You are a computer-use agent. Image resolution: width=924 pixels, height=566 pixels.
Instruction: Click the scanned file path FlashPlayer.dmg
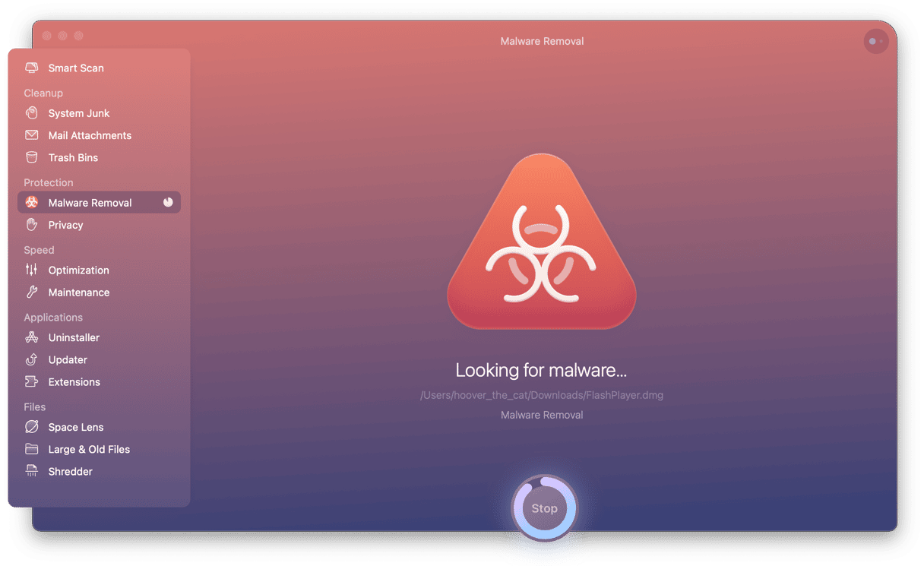(x=542, y=395)
